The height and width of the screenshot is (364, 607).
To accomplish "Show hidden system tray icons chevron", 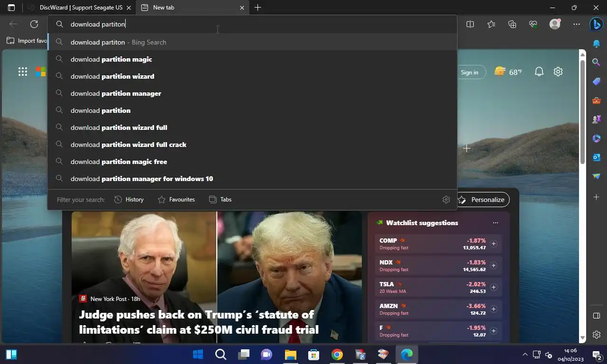I will [x=525, y=355].
